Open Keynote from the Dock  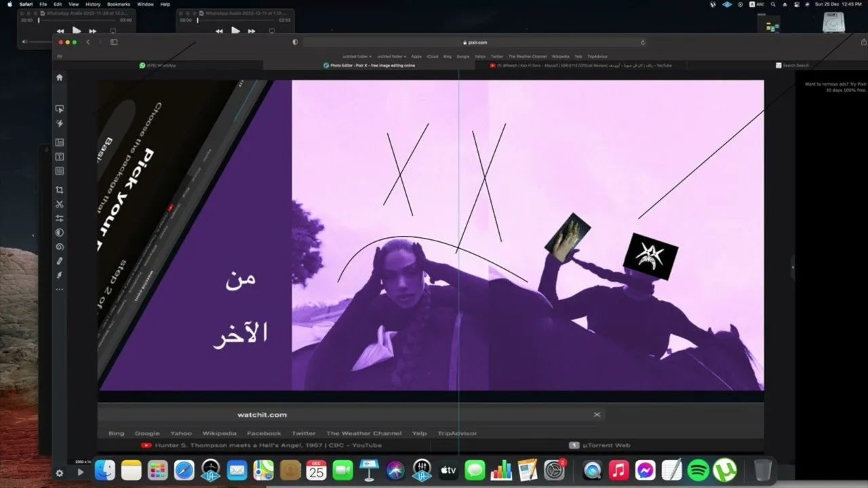pos(369,470)
